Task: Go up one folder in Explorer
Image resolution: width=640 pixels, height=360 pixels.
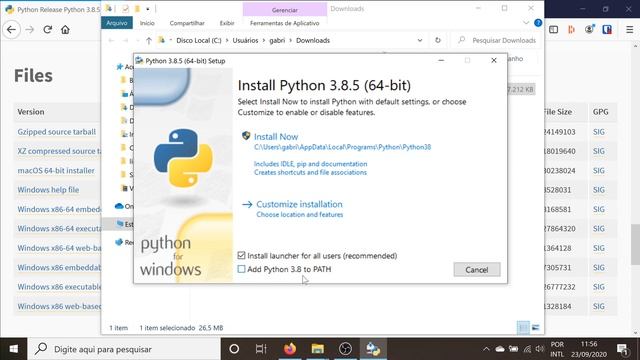Action: [x=149, y=40]
